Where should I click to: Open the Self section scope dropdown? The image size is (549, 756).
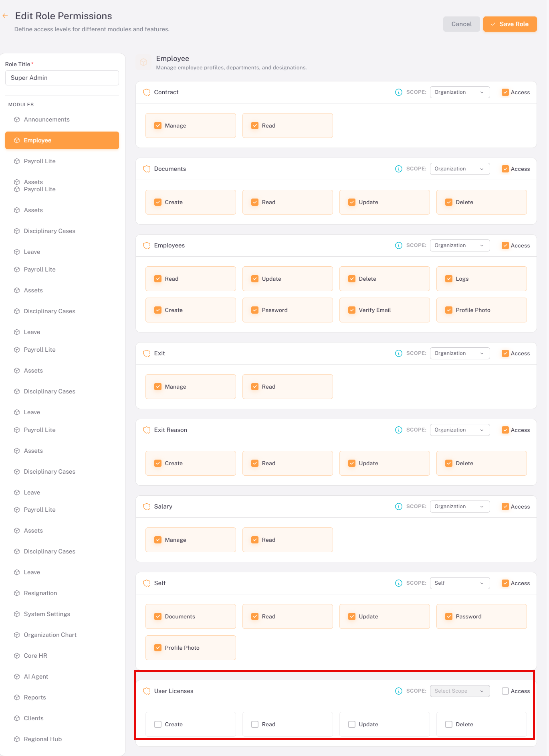coord(460,583)
